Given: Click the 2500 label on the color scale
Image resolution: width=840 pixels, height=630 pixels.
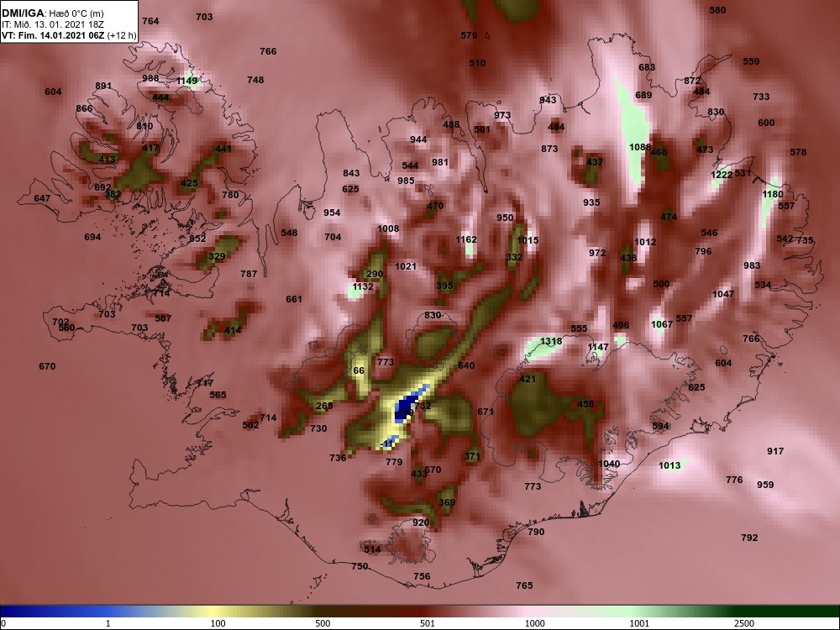Looking at the screenshot, I should click(x=744, y=623).
